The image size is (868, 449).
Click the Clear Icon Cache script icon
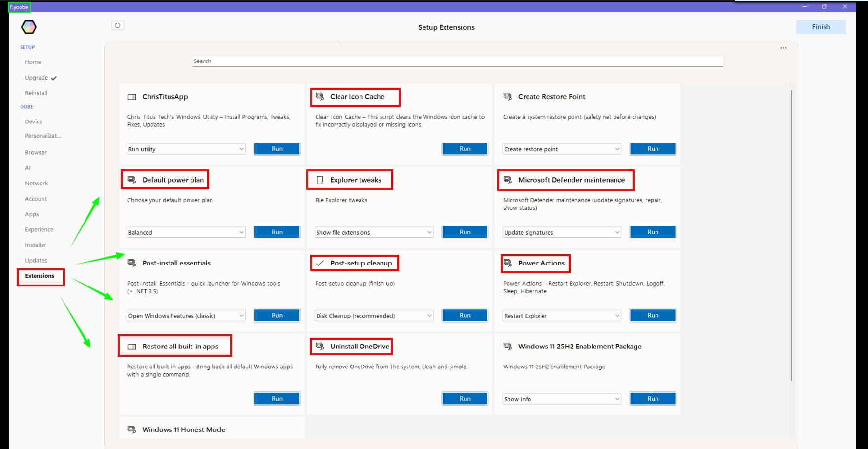pyautogui.click(x=319, y=97)
